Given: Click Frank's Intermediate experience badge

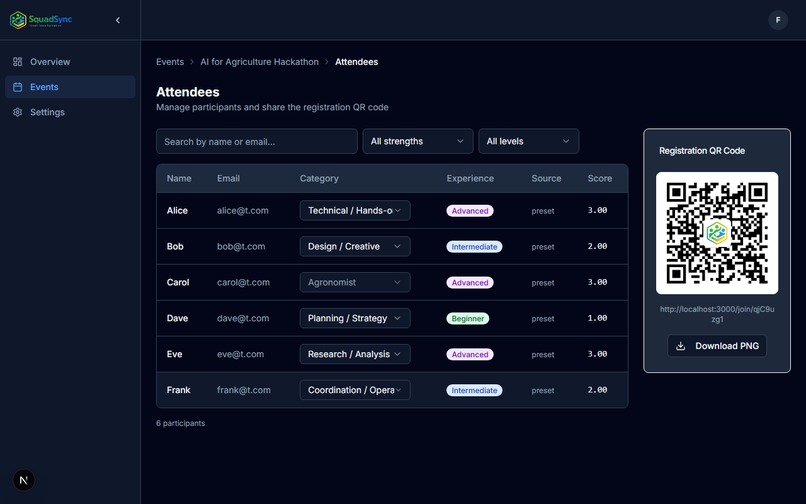Looking at the screenshot, I should (474, 390).
